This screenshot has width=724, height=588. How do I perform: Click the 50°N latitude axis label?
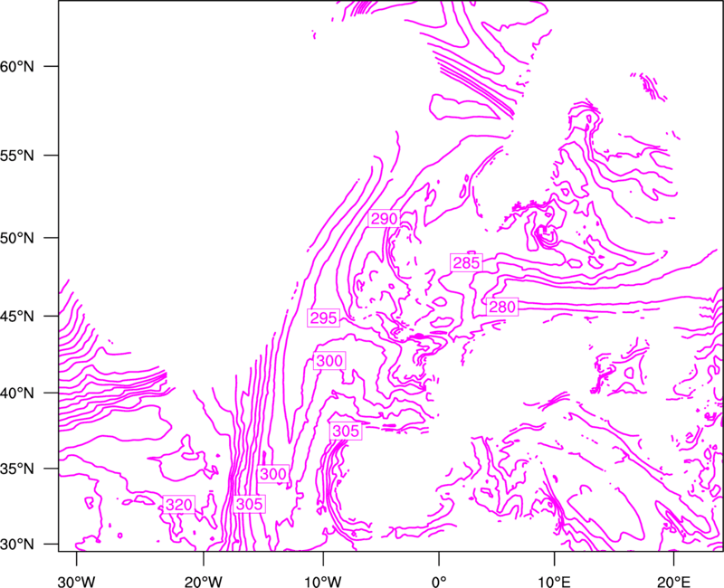17,238
